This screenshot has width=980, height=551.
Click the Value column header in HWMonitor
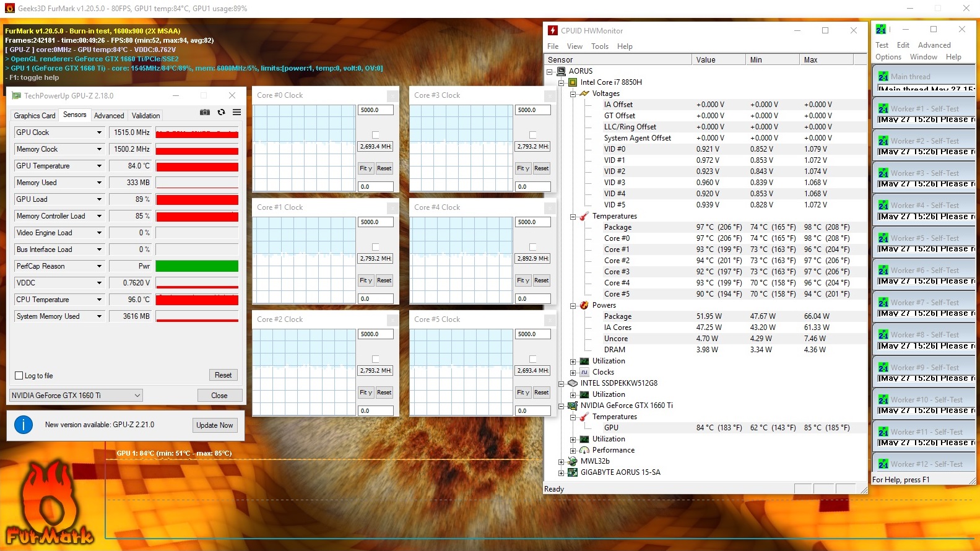(718, 60)
